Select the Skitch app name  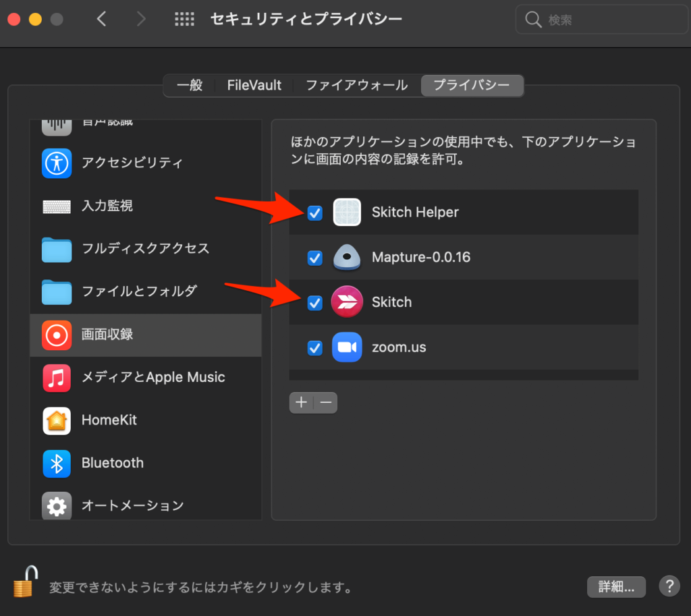point(392,302)
